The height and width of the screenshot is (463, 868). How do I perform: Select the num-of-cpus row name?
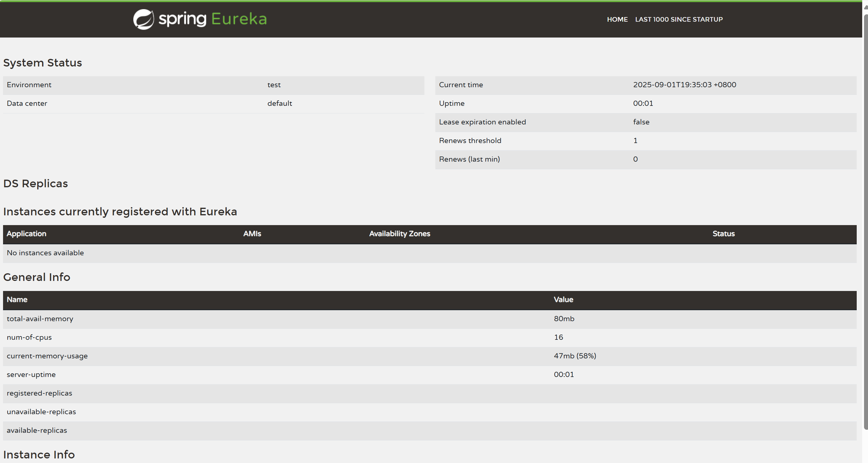coord(29,337)
